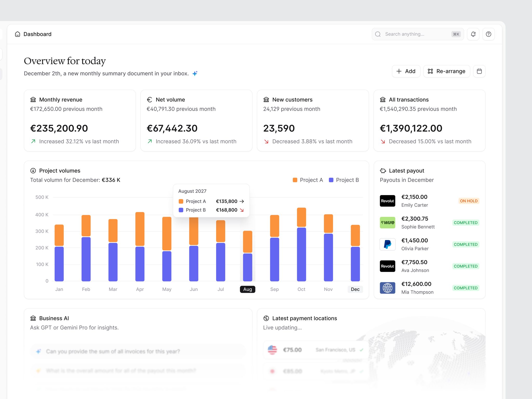The width and height of the screenshot is (532, 399).
Task: Click the ⌘K shortcut badge
Action: [x=456, y=34]
